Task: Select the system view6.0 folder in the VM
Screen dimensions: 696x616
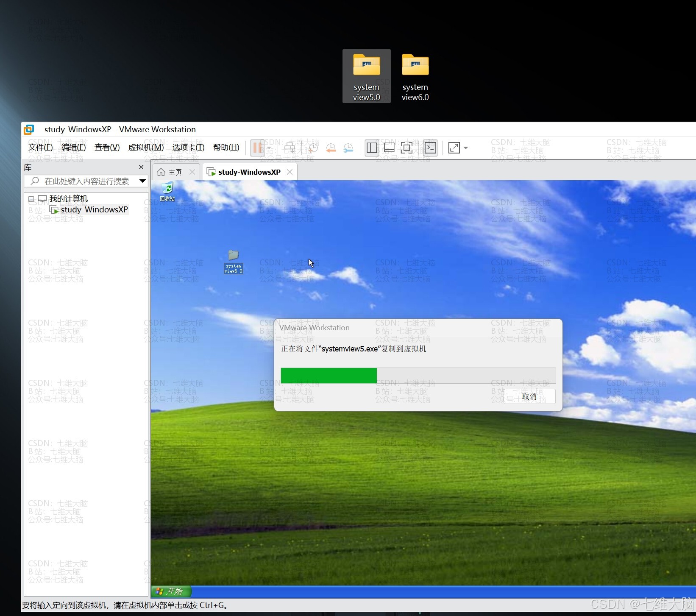Action: pyautogui.click(x=234, y=262)
